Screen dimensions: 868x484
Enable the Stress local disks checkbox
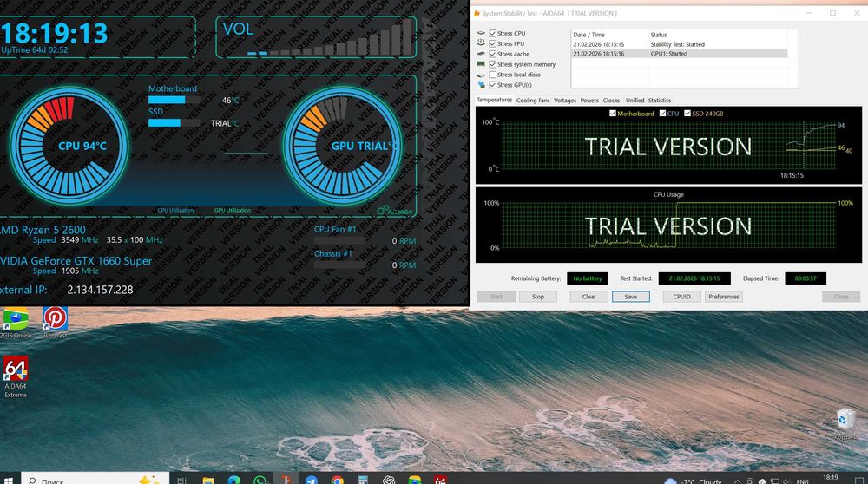[493, 75]
